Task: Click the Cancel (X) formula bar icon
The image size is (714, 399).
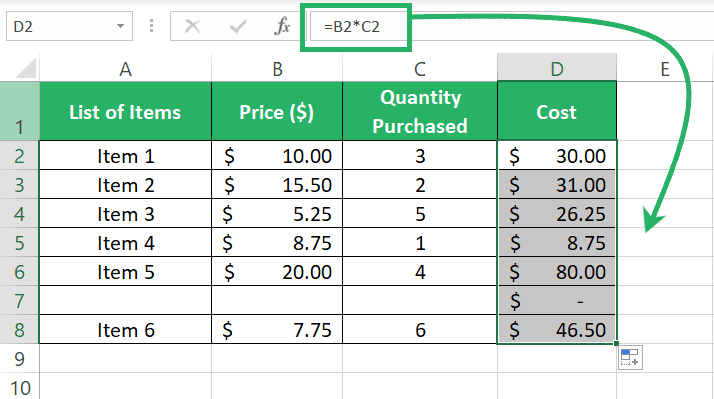Action: tap(192, 26)
